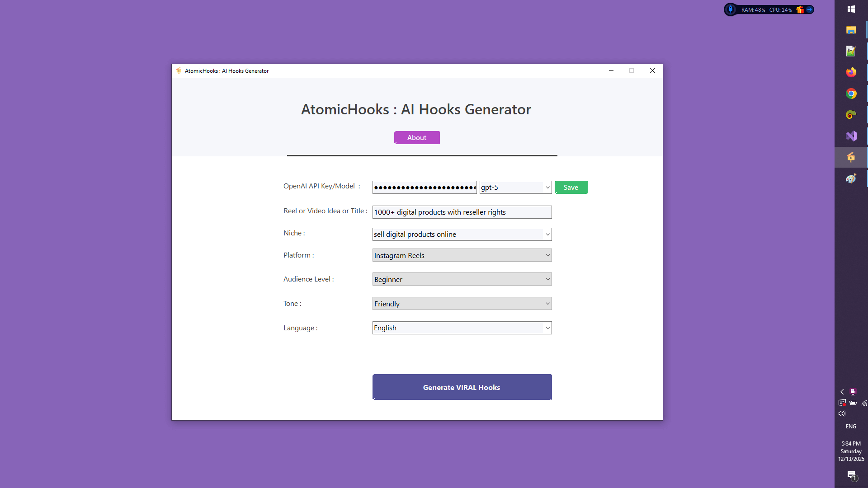Check battery status in system tray

tap(853, 403)
